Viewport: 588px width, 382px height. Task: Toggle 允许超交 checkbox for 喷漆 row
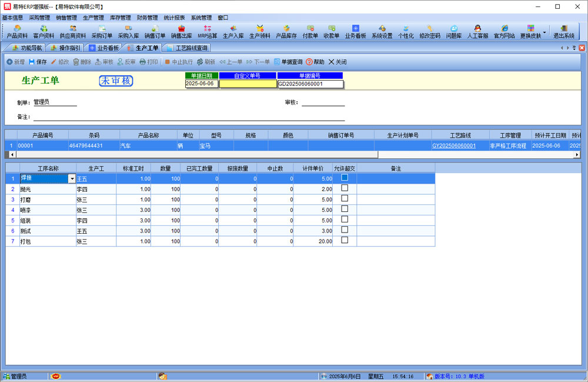[x=345, y=209]
